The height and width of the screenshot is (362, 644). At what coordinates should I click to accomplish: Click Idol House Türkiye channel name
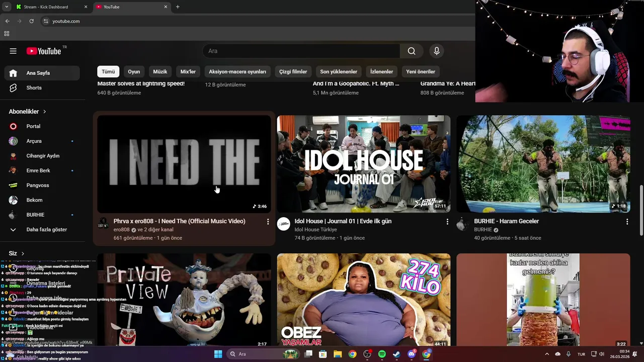pos(315,230)
